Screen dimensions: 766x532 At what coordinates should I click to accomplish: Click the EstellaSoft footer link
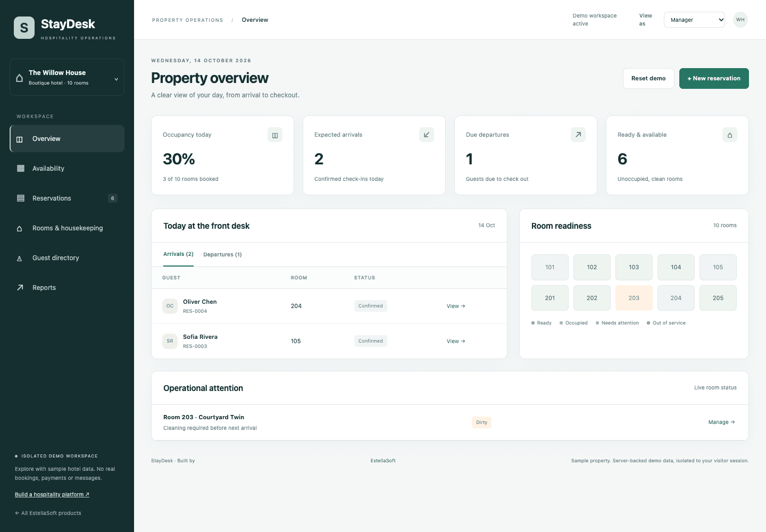pyautogui.click(x=383, y=461)
